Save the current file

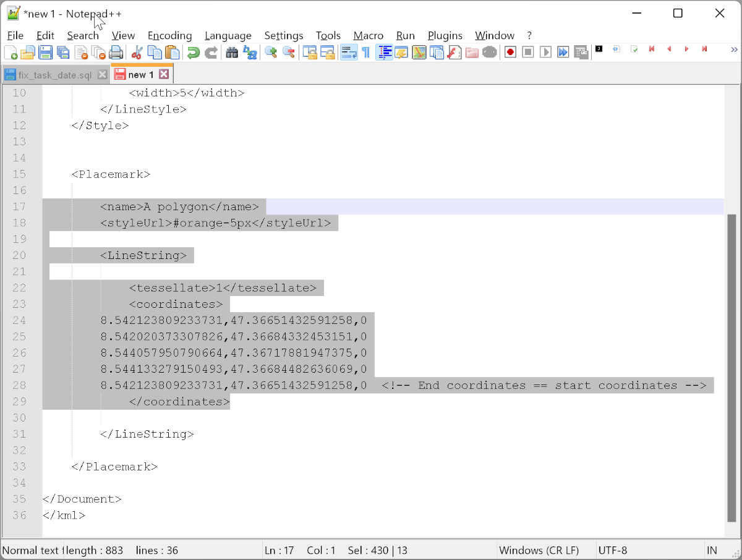coord(45,53)
